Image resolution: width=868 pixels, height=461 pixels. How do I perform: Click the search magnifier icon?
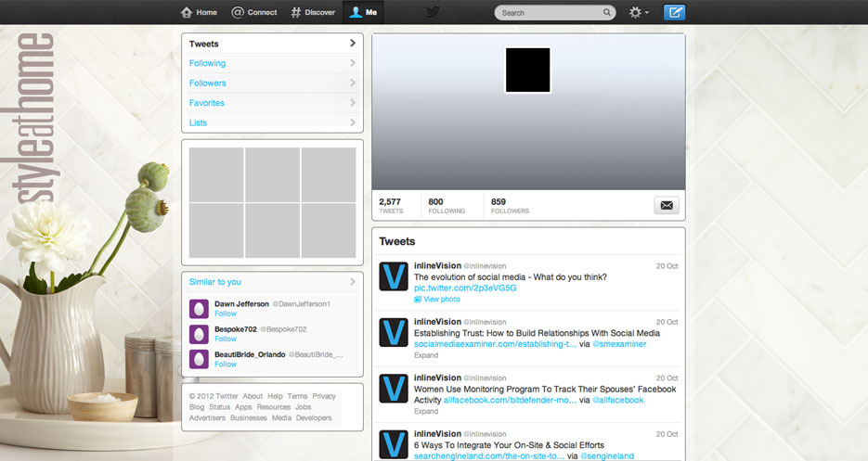point(607,12)
